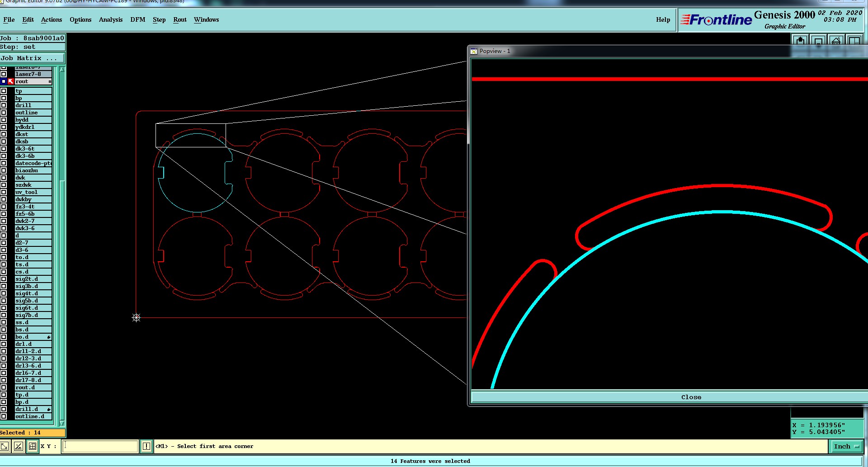Open the Windows menu
The height and width of the screenshot is (467, 868).
point(206,19)
